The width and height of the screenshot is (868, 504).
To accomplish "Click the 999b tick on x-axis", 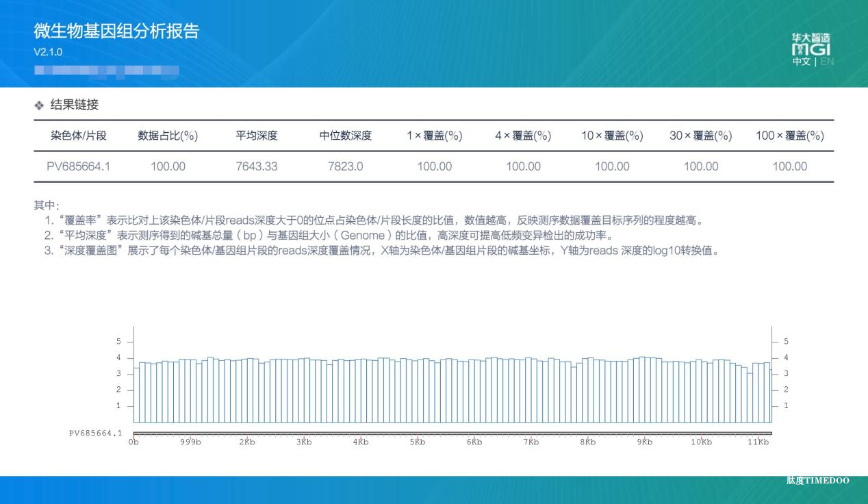I will click(x=190, y=442).
